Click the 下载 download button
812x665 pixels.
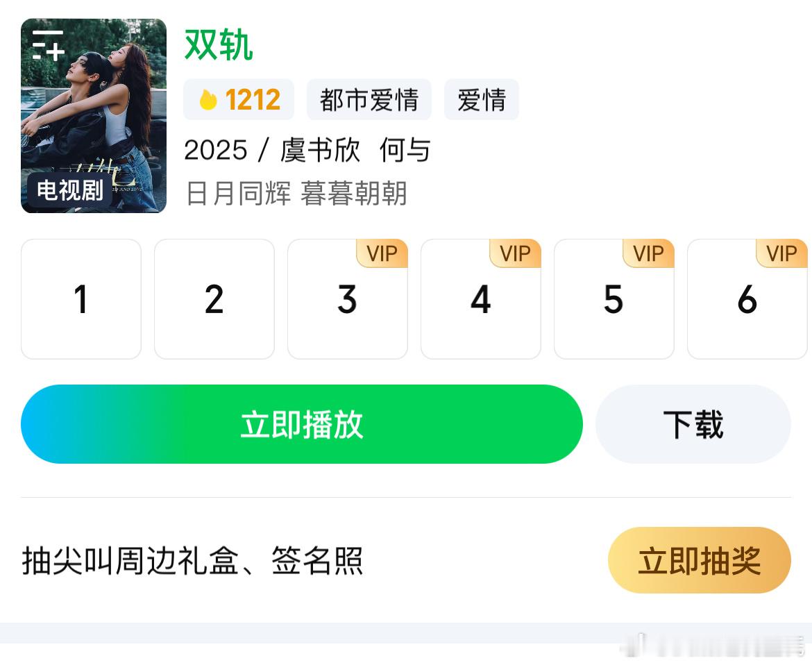(x=693, y=423)
